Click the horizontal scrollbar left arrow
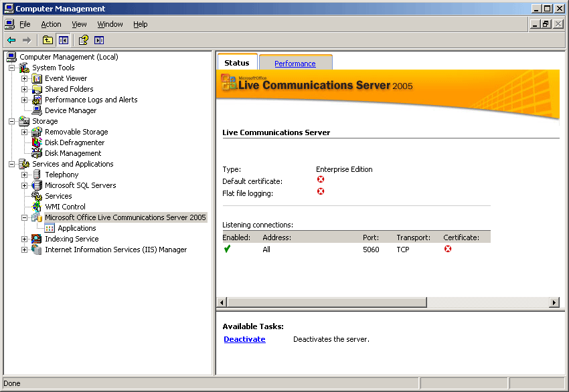Image resolution: width=569 pixels, height=392 pixels. point(222,302)
